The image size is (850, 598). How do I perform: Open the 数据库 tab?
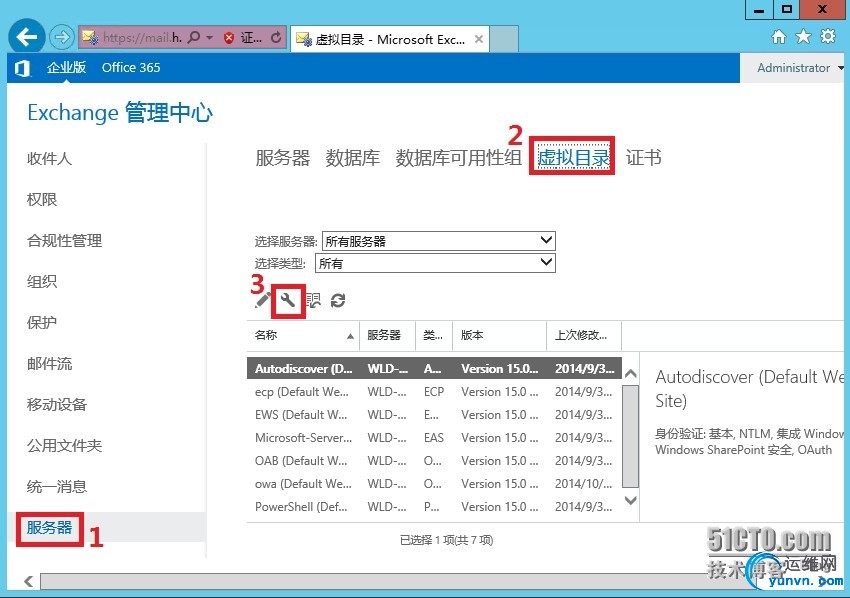click(x=352, y=158)
